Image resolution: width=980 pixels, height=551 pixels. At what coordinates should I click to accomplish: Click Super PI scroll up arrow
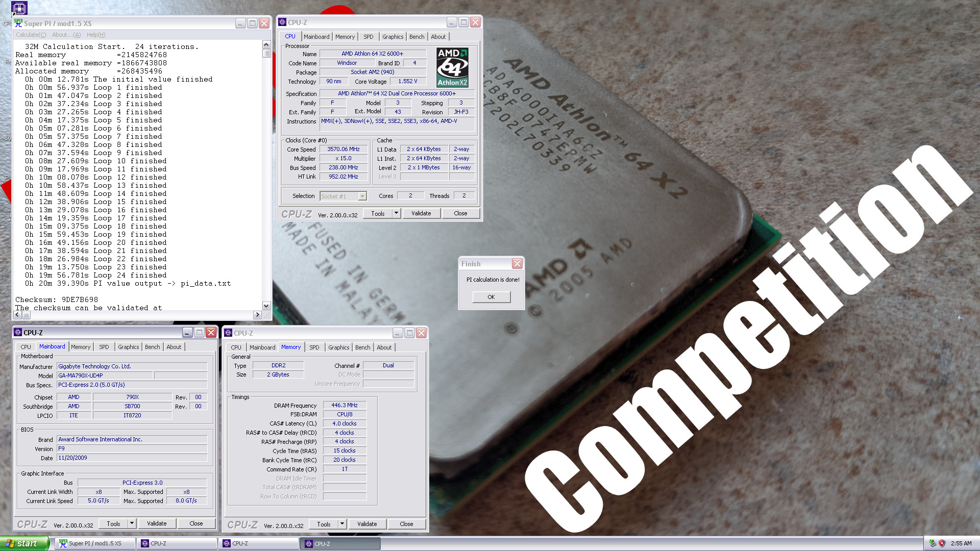[266, 45]
